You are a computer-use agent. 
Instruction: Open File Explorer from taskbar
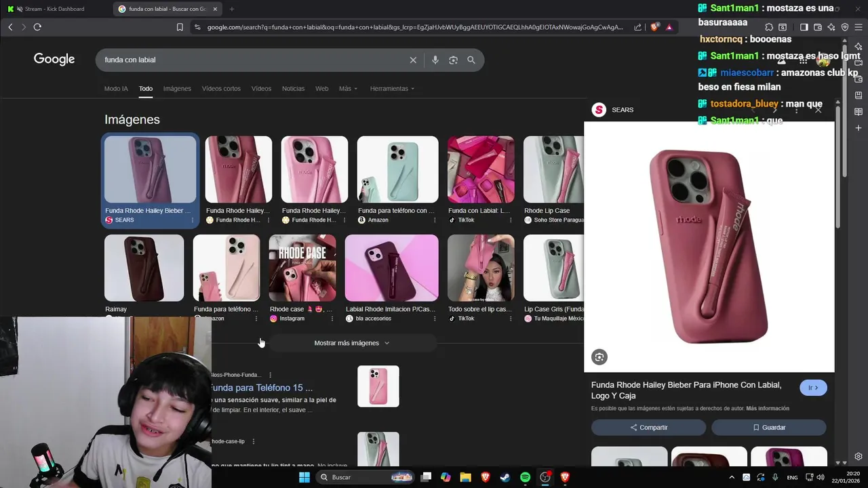[465, 477]
